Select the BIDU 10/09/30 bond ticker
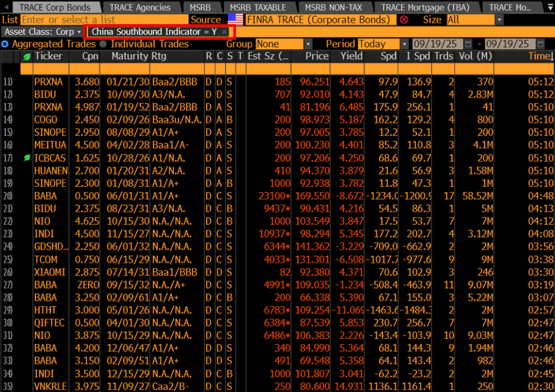The height and width of the screenshot is (392, 555). point(45,95)
